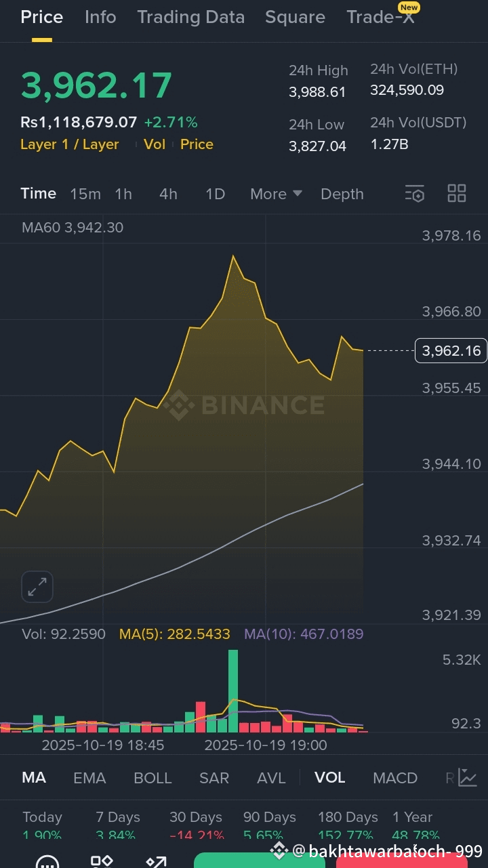Open the chart settings icon
The image size is (488, 868).
point(415,194)
